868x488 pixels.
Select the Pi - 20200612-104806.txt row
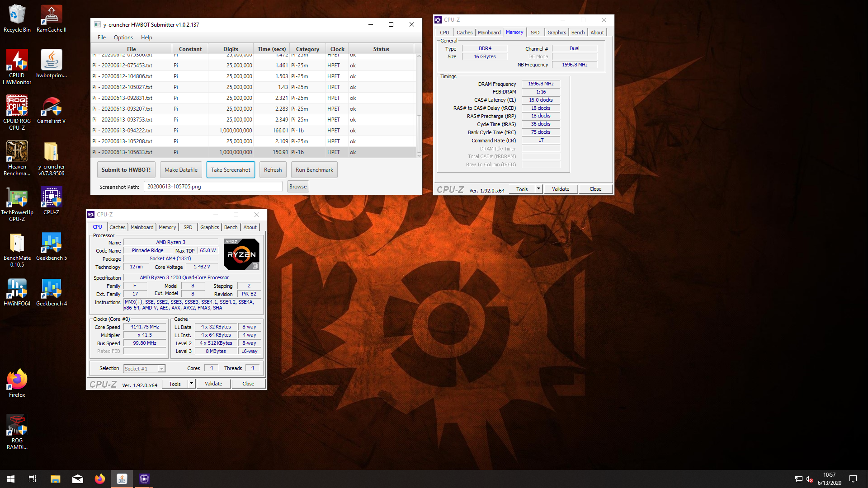tap(253, 76)
